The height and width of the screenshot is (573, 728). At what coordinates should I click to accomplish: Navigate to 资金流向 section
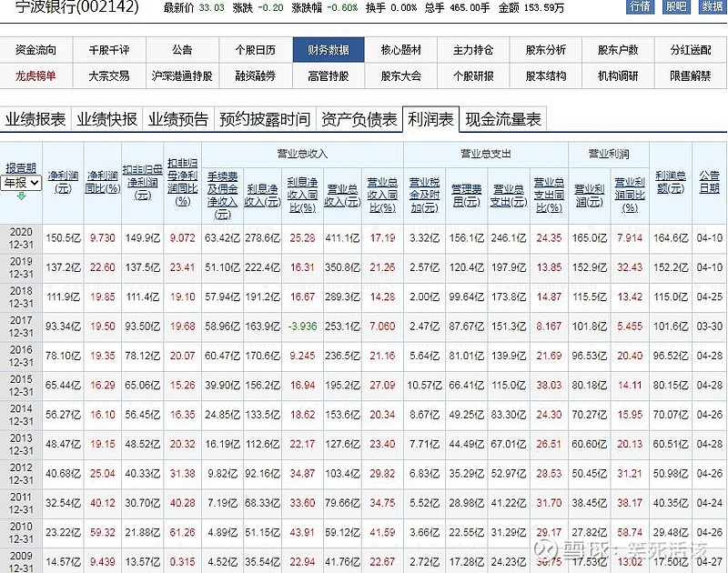[35, 51]
